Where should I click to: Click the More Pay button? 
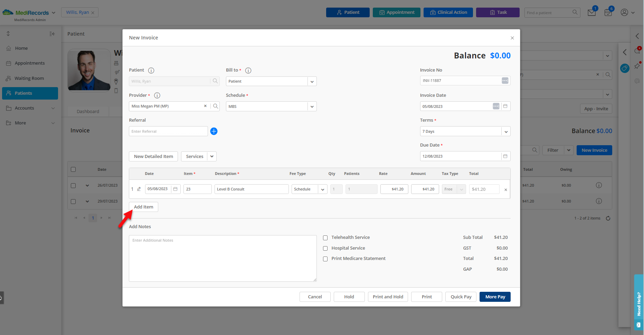[495, 297]
